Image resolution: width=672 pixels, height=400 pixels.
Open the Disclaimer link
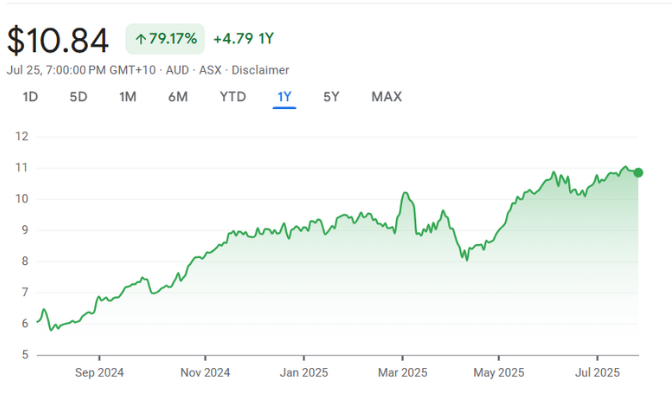pos(262,70)
